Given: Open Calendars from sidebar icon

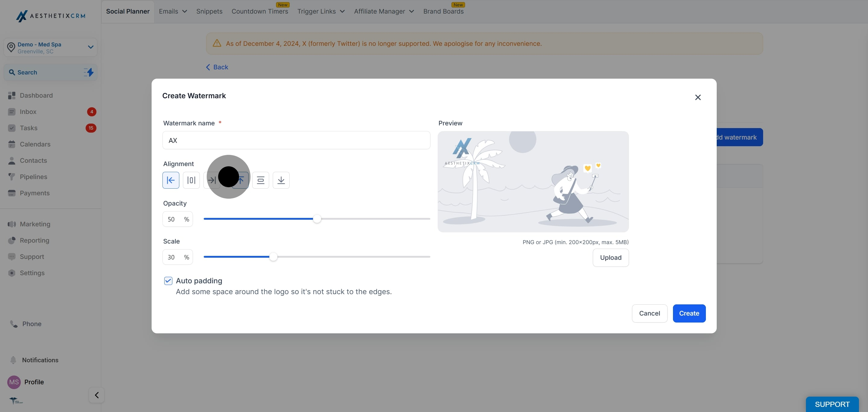Looking at the screenshot, I should tap(12, 144).
